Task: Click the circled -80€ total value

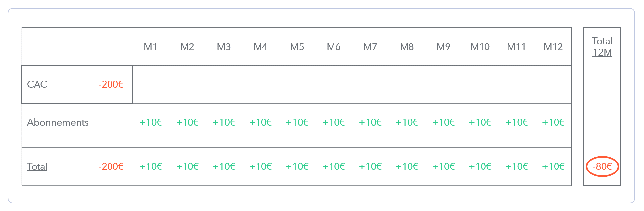Action: click(x=603, y=166)
